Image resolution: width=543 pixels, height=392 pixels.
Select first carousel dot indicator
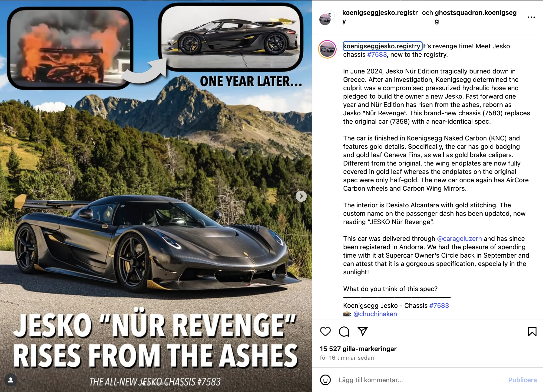[144, 384]
